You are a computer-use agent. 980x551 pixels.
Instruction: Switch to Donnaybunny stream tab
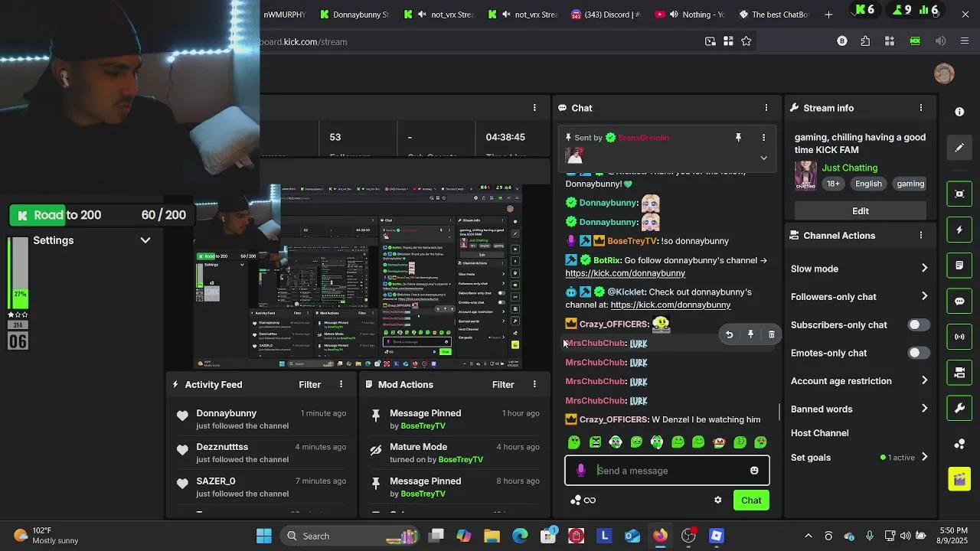[x=355, y=15]
